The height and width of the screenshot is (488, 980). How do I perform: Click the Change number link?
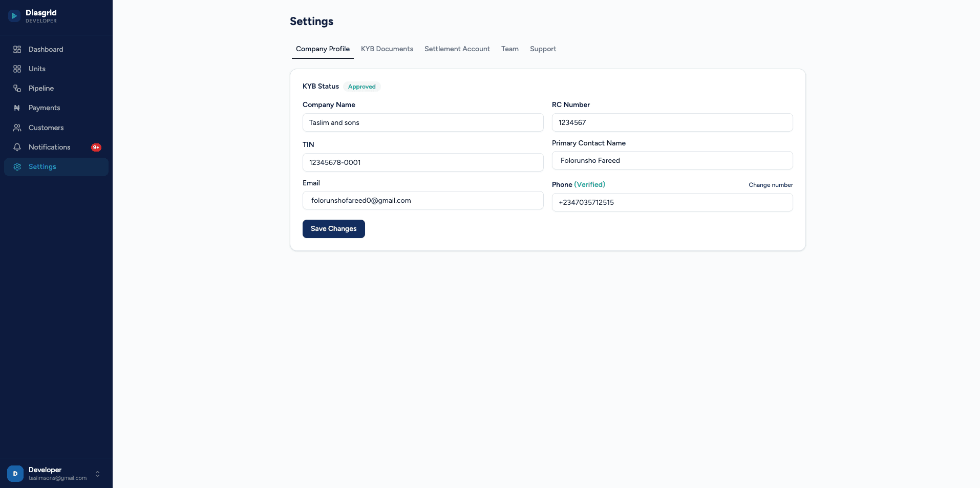tap(771, 185)
